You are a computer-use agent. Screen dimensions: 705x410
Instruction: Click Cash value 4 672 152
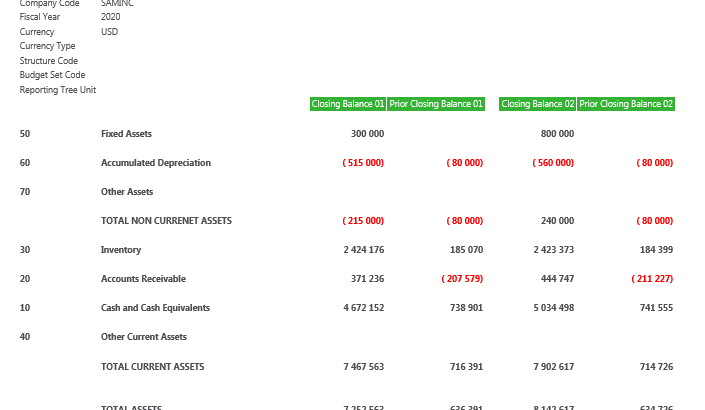(364, 308)
